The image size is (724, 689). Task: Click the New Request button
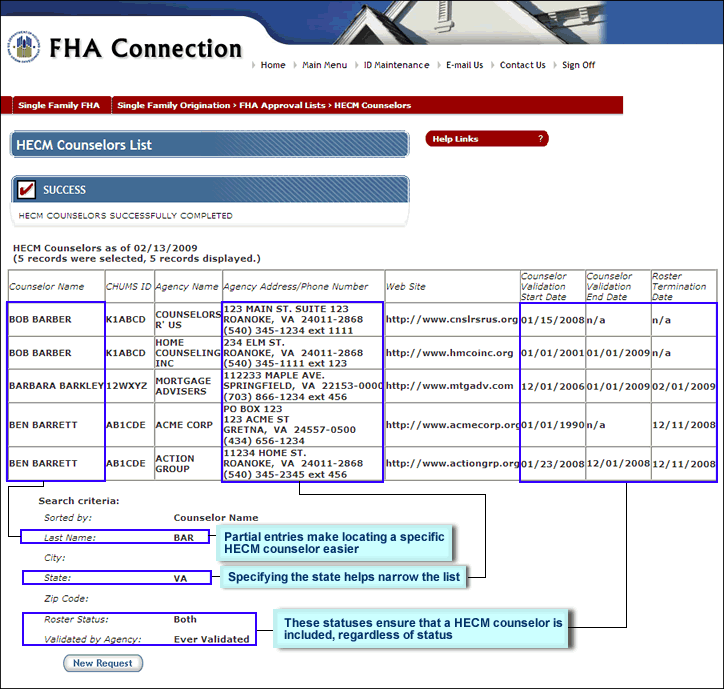click(103, 663)
